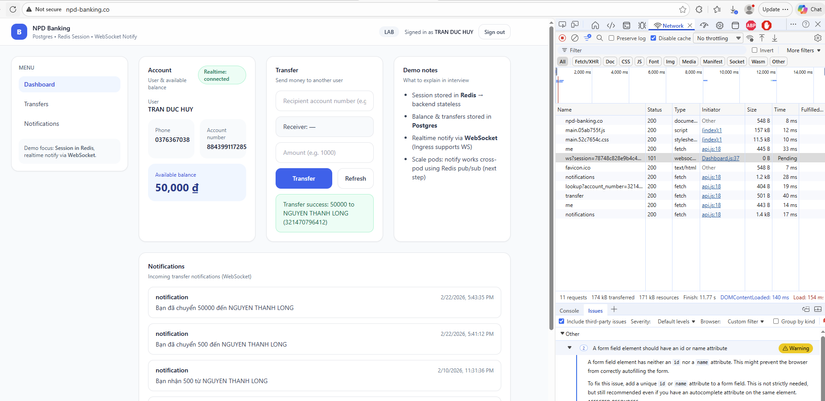Close the Network DevTools tab
The height and width of the screenshot is (401, 825).
point(690,25)
